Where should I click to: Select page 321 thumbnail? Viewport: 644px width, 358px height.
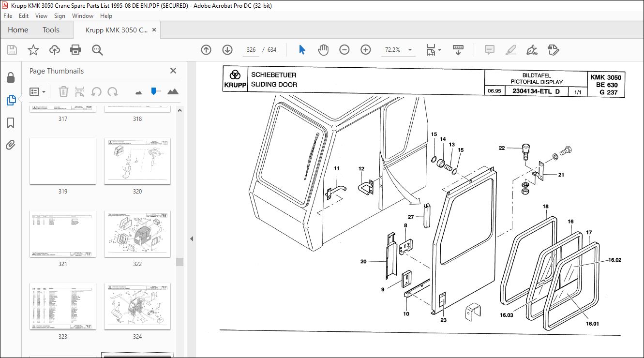pos(63,234)
